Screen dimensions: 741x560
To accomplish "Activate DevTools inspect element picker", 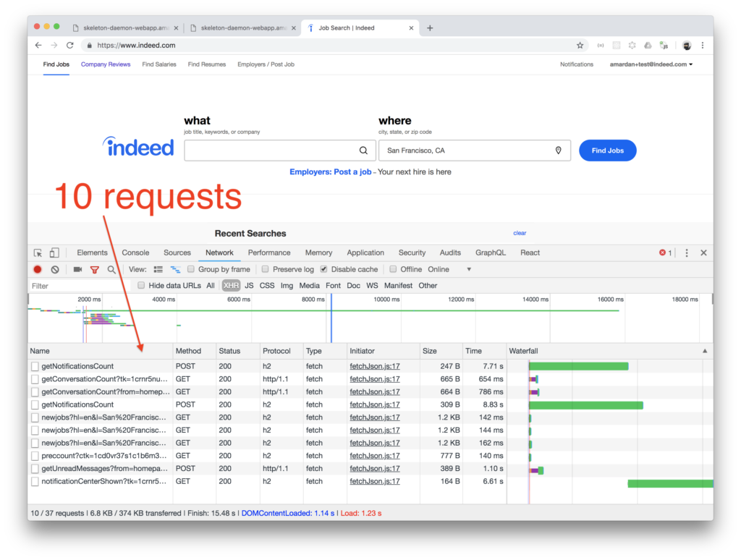I will 38,253.
